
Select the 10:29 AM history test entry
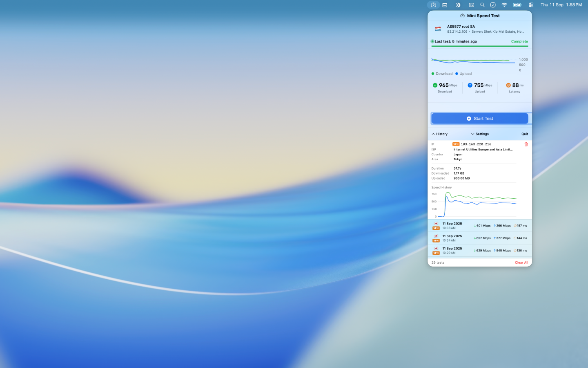(x=480, y=251)
